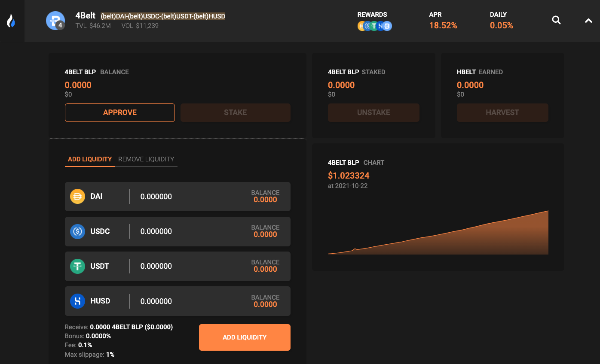The image size is (600, 364).
Task: Click the 4BELT BLP balance amount
Action: click(78, 85)
